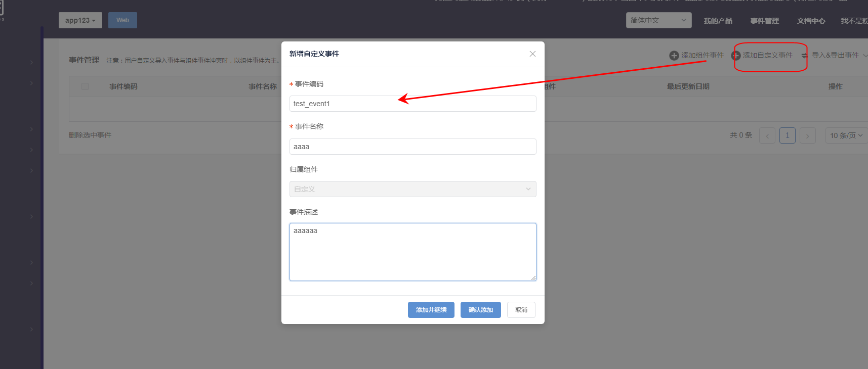Toggle the select-all checkbox in table header
The height and width of the screenshot is (369, 868).
tap(85, 86)
